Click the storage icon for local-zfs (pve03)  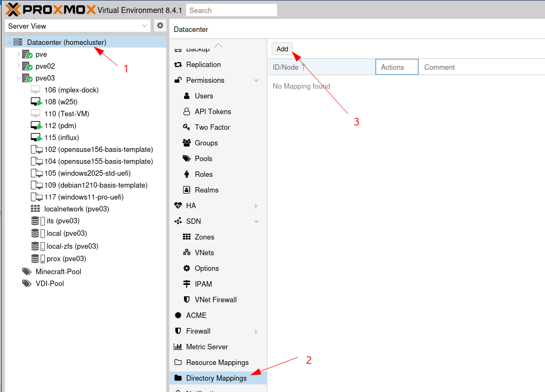pos(38,246)
